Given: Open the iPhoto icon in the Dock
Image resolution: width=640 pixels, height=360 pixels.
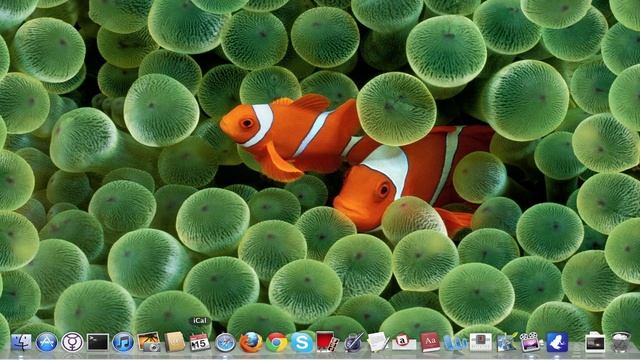Looking at the screenshot, I should click(x=149, y=342).
